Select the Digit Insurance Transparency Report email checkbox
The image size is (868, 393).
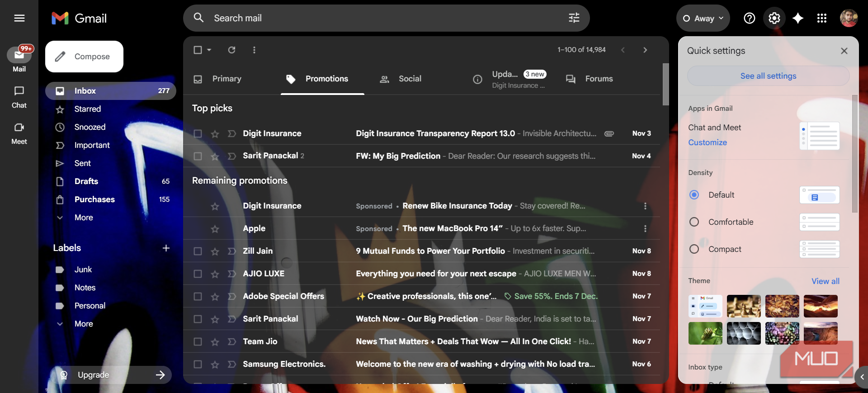(198, 133)
